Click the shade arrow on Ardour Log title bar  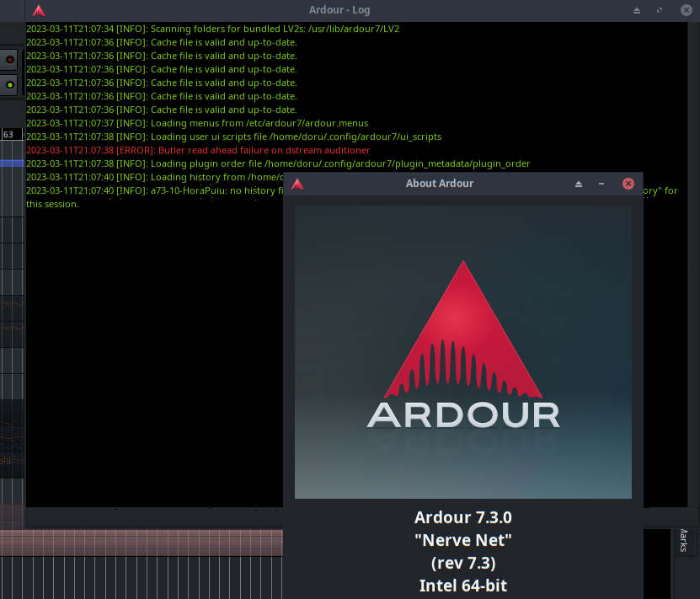tap(637, 11)
